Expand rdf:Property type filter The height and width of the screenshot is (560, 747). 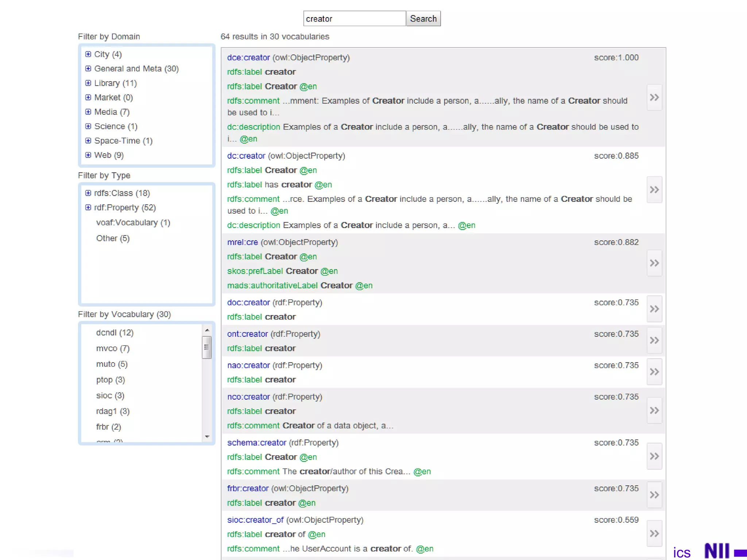[88, 207]
